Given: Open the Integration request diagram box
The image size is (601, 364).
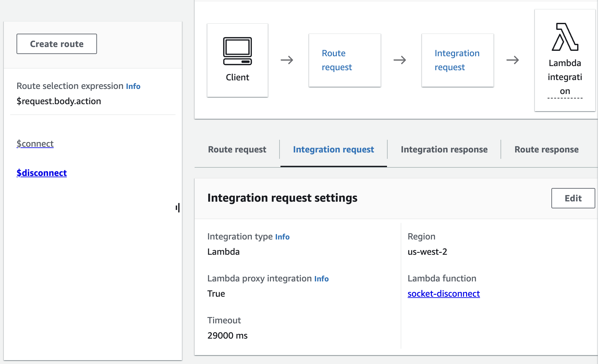Looking at the screenshot, I should click(457, 60).
